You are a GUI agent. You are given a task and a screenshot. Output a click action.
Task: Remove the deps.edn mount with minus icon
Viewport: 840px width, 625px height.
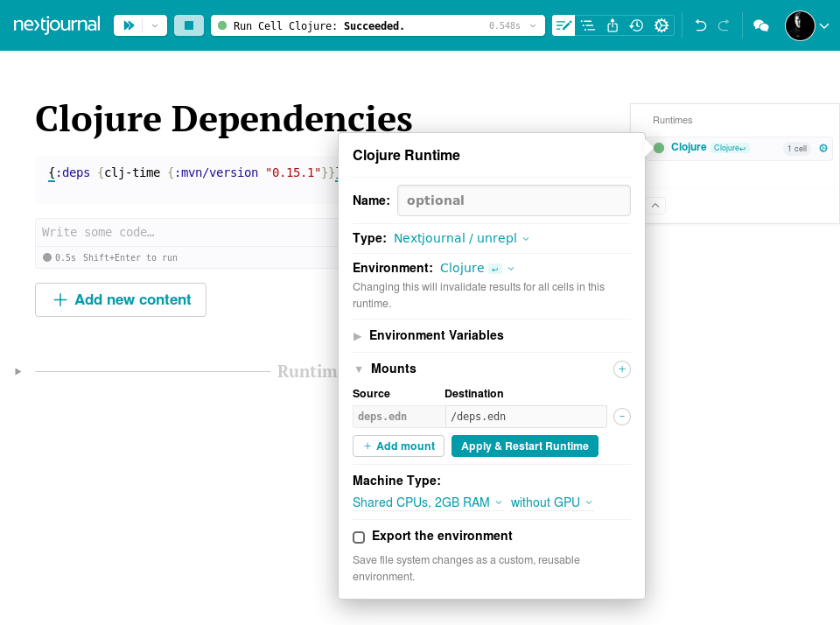(x=621, y=417)
